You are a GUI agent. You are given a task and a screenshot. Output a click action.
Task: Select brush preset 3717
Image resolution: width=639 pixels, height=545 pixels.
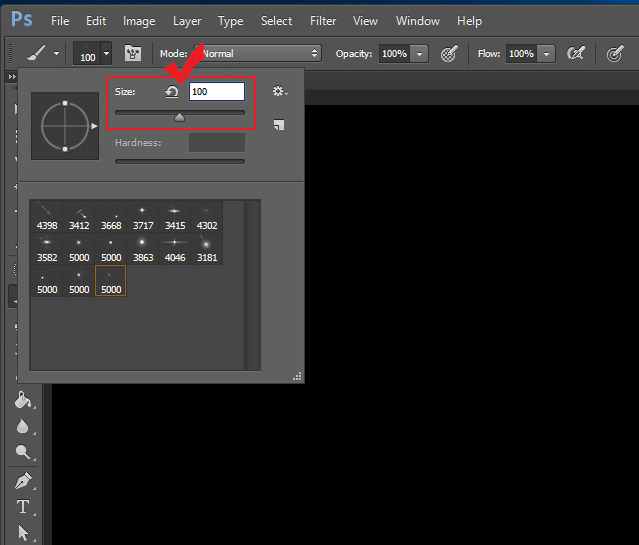point(143,216)
